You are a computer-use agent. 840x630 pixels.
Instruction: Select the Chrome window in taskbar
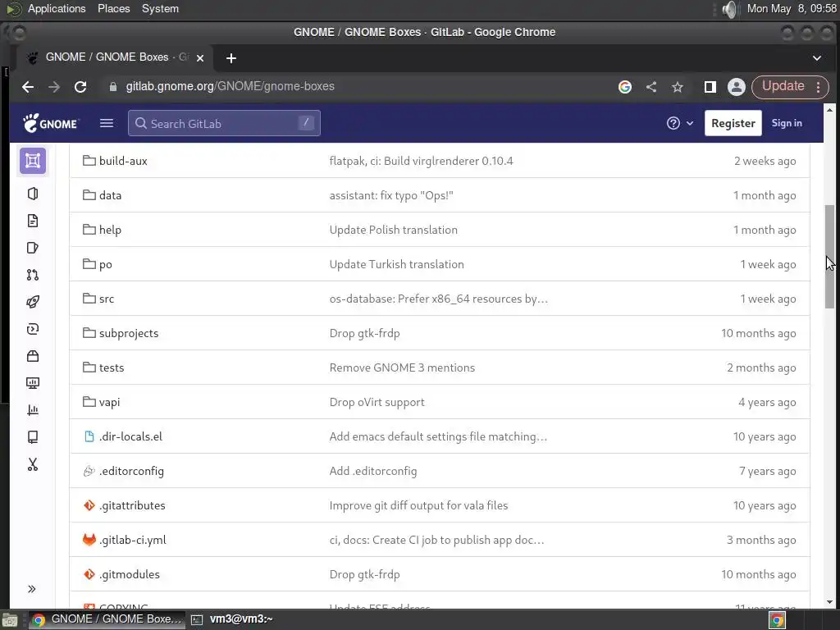pyautogui.click(x=106, y=619)
